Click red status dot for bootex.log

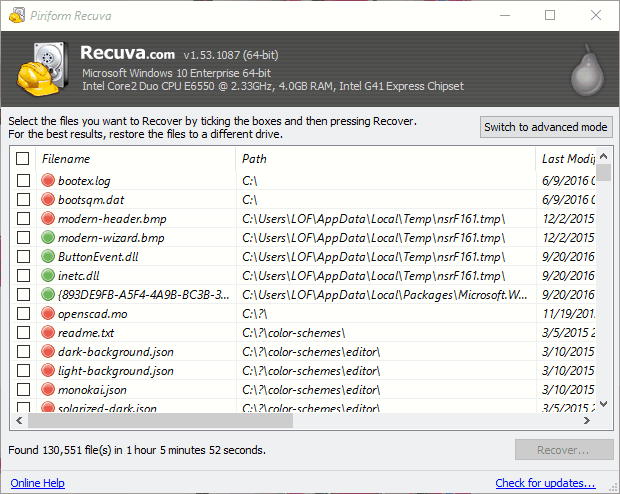48,180
